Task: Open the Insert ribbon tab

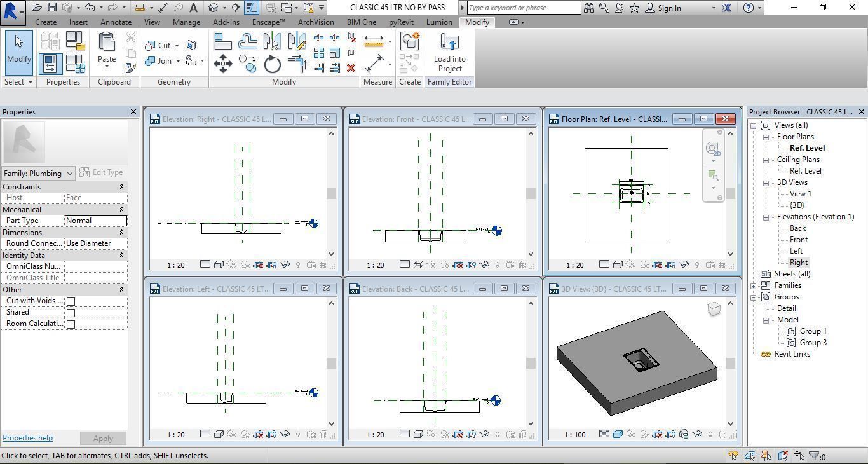Action: point(78,22)
